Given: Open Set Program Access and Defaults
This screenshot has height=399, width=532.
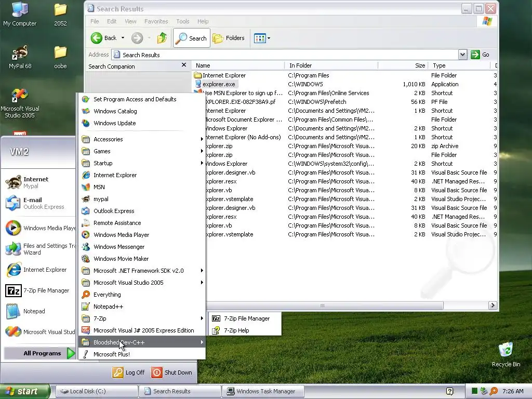Looking at the screenshot, I should 142,99.
